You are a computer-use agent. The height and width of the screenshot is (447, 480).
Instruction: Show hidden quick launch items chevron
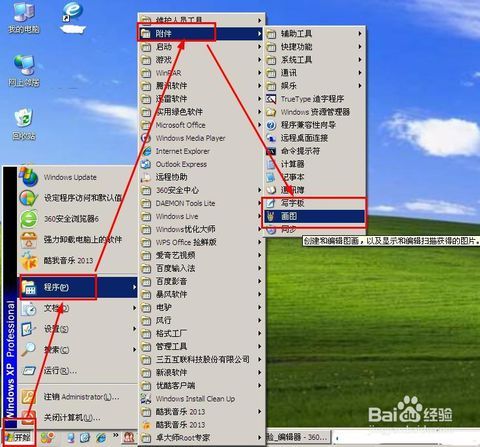click(x=116, y=435)
